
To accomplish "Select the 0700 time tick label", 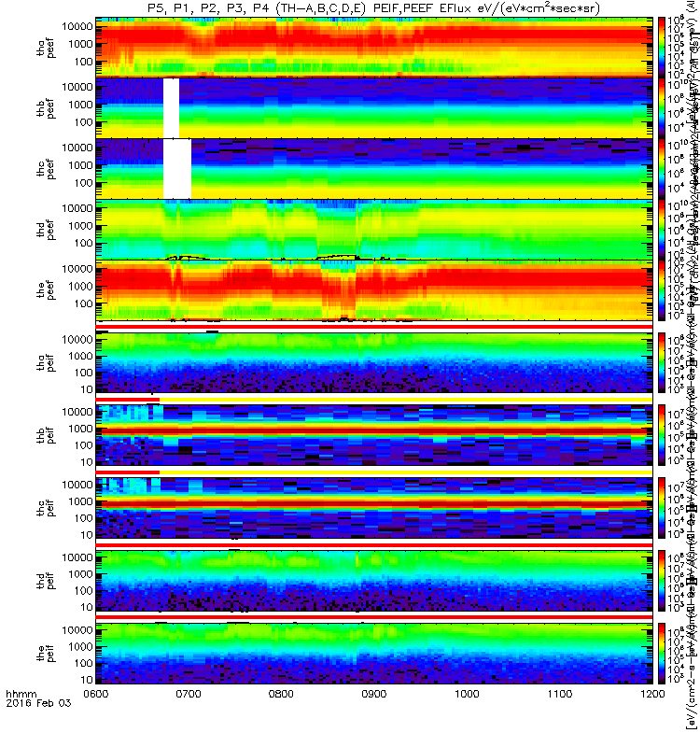I will pos(189,694).
